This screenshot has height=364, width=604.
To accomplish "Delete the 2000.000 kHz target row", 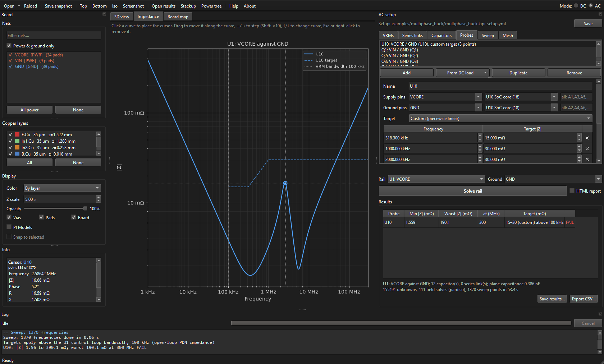I will 587,160.
